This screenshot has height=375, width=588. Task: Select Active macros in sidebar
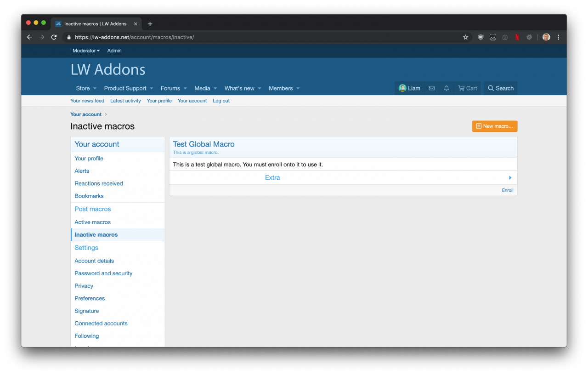[x=92, y=222]
